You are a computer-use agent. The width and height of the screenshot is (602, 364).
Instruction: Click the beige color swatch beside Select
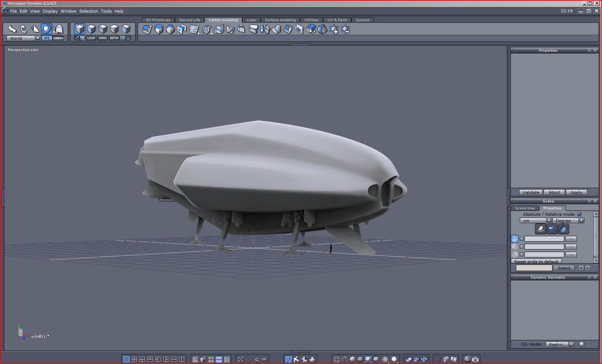(x=534, y=268)
